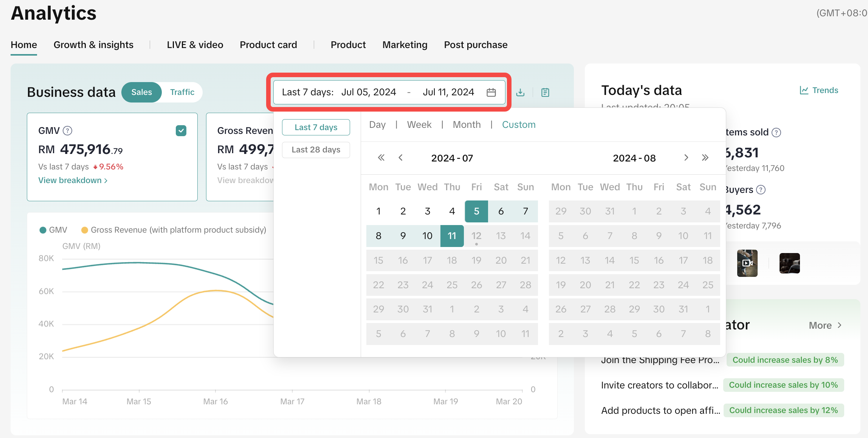Jump forward a year double arrow

(x=705, y=158)
